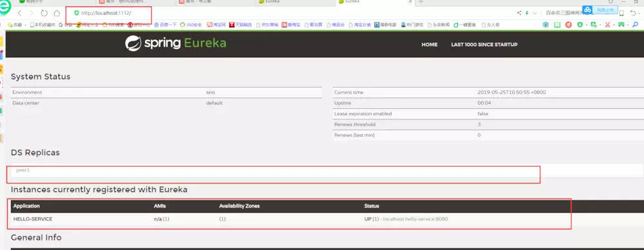
Task: Click the green lightning speed-mode icon
Action: [527, 13]
